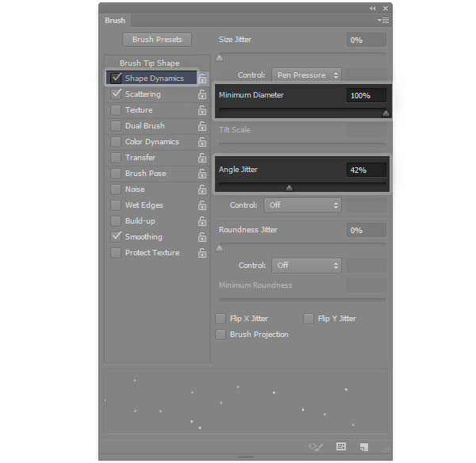Enable the Wet Edges checkbox
This screenshot has width=476, height=463.
coord(116,205)
